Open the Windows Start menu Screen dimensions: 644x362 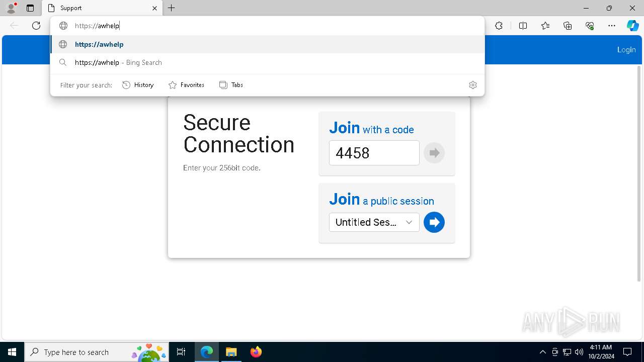(x=12, y=352)
